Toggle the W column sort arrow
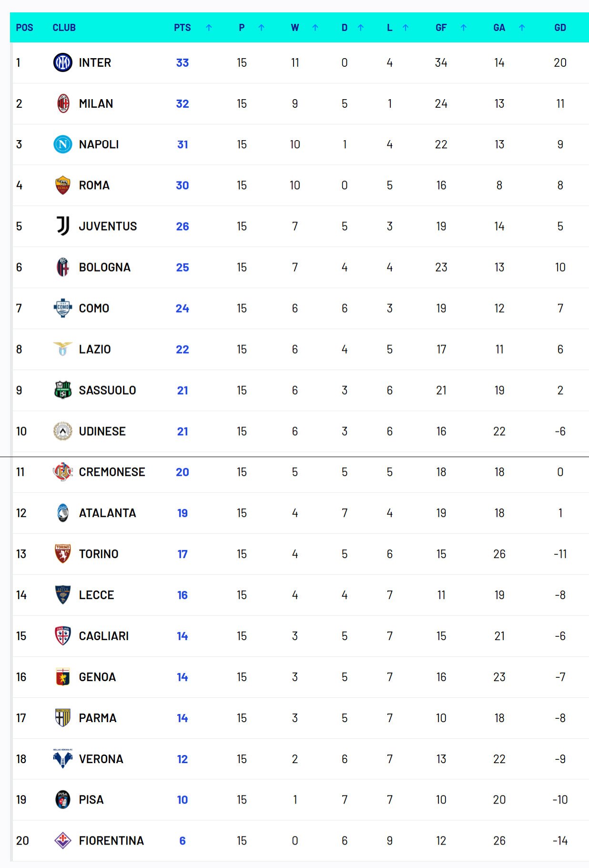This screenshot has height=868, width=589. [315, 28]
